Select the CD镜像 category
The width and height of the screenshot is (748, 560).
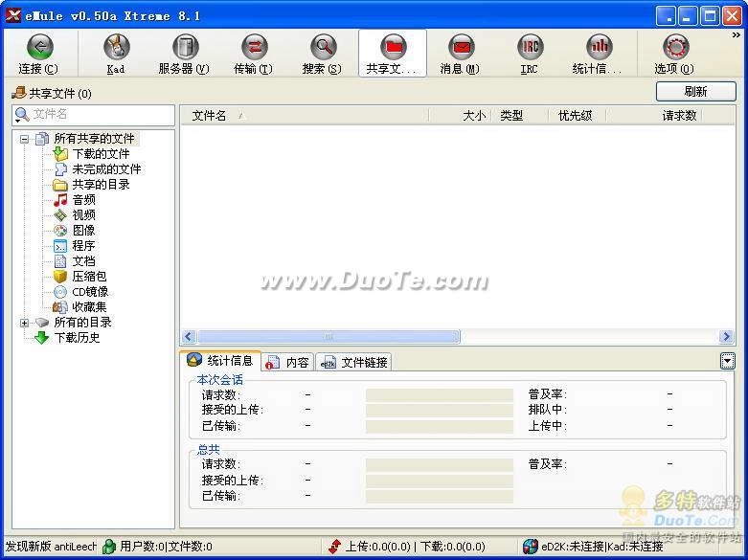(x=90, y=291)
